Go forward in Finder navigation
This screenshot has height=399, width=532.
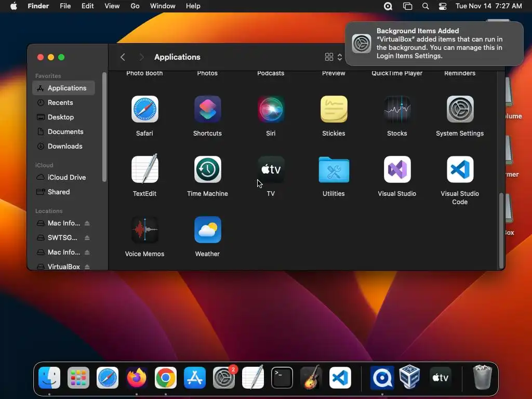tap(141, 57)
